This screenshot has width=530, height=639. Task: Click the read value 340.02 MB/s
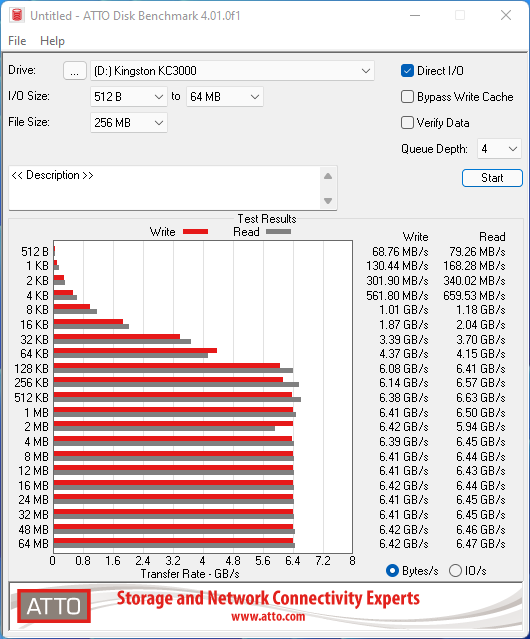pyautogui.click(x=474, y=281)
